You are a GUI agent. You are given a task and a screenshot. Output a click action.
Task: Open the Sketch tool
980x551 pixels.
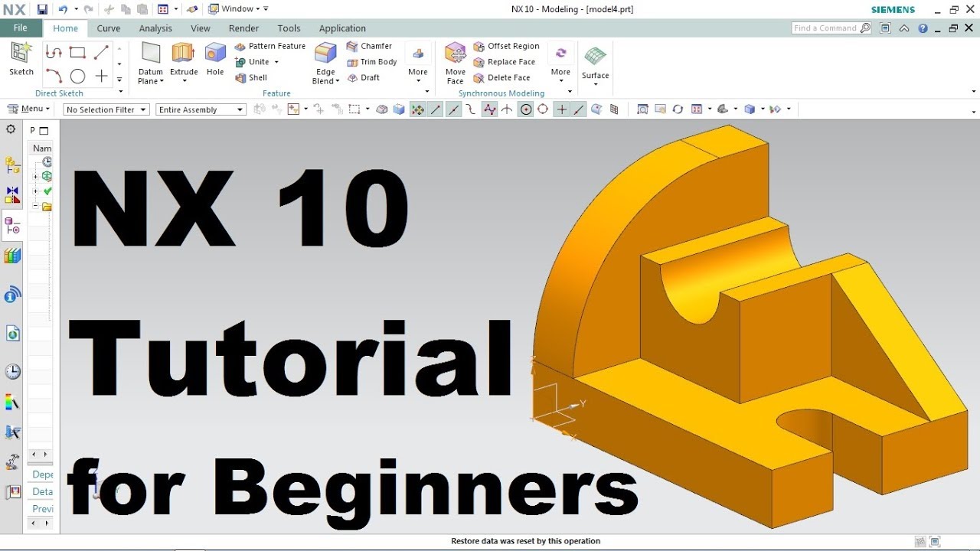(21, 59)
